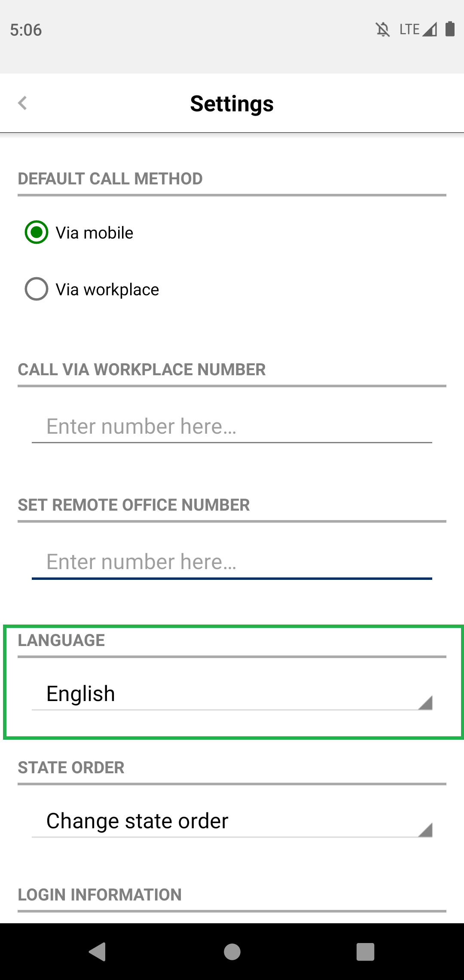Choose the Via workplace label text

(x=107, y=290)
